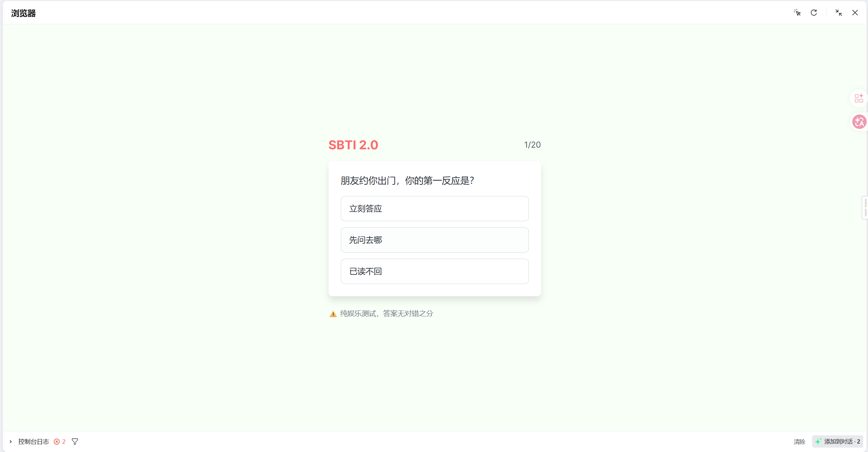
Task: Open the 控制台日志 label
Action: tap(33, 441)
